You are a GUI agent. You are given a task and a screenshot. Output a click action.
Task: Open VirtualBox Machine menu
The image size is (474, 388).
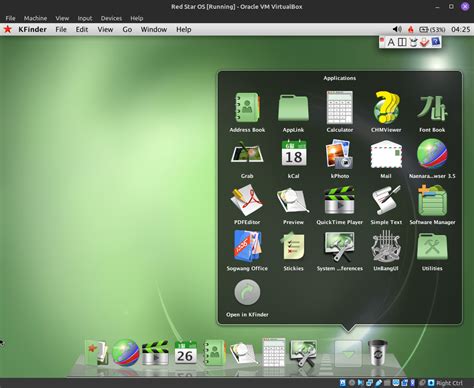(35, 18)
